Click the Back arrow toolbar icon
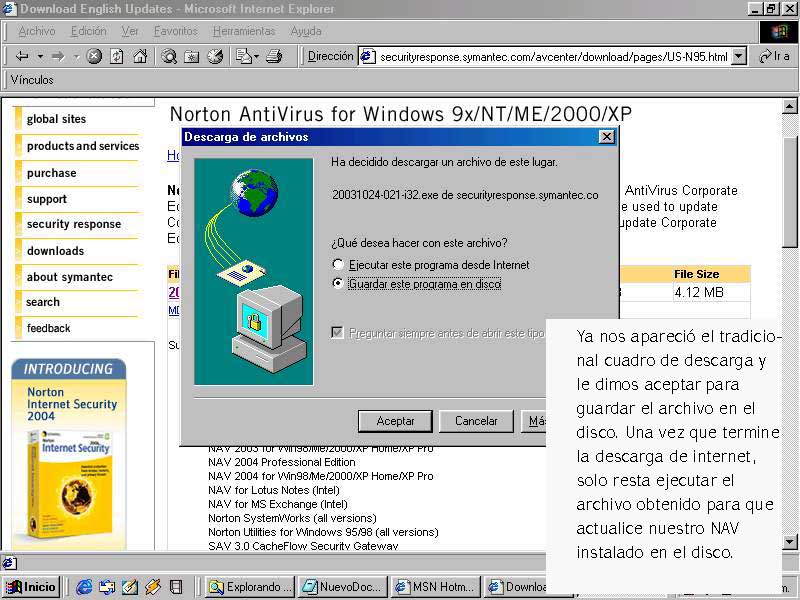The width and height of the screenshot is (800, 600). [x=22, y=56]
